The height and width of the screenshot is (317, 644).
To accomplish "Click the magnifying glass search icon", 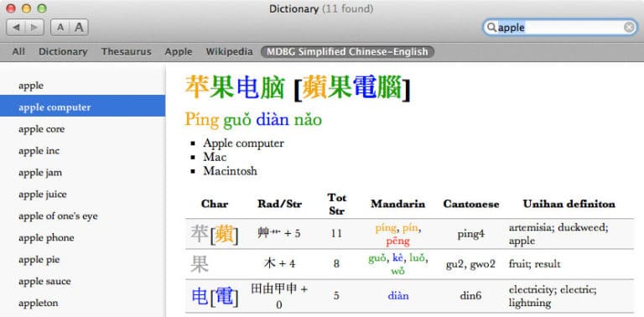I will (x=491, y=27).
